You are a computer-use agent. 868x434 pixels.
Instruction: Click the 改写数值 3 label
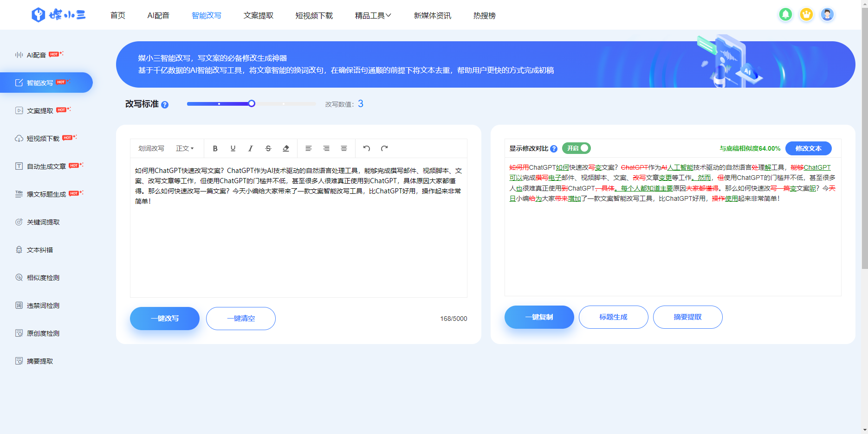point(344,104)
